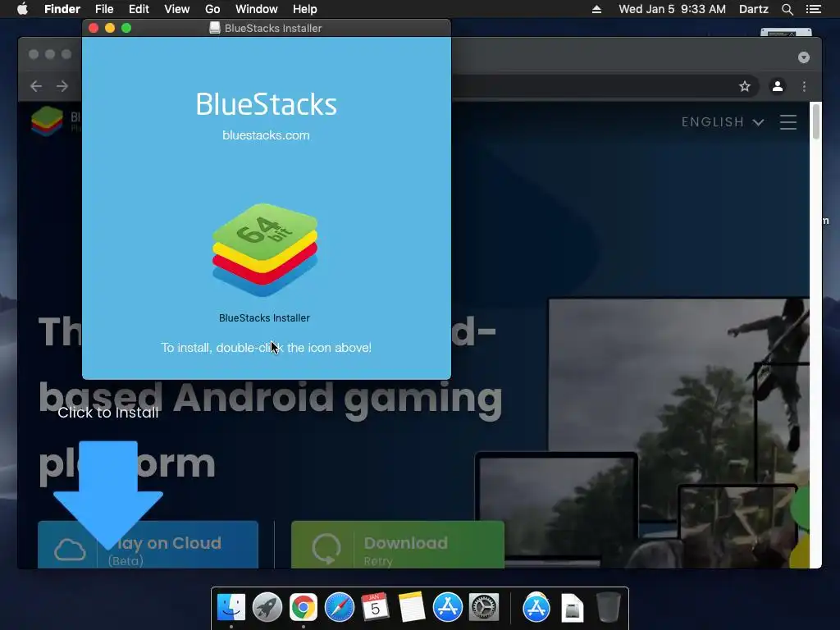Open the browser three-dot menu
Viewport: 840px width, 630px height.
click(x=804, y=86)
